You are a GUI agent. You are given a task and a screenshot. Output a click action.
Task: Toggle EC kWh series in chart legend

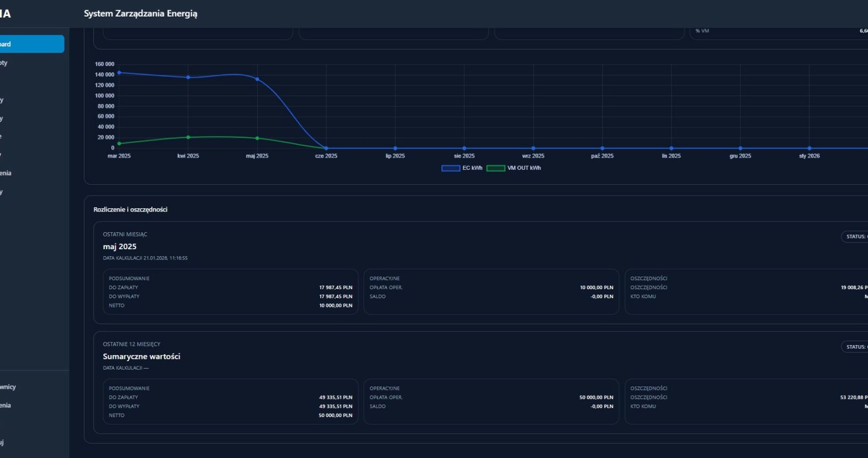click(472, 168)
